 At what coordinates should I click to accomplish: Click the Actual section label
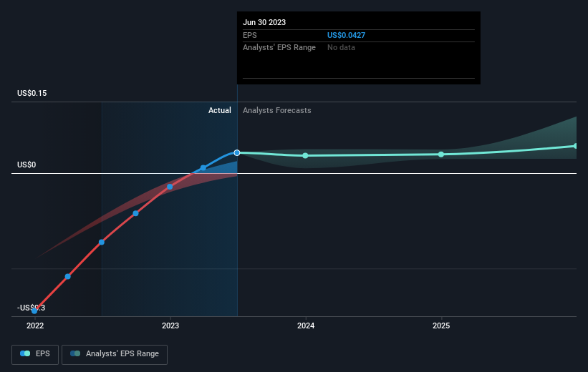pos(220,110)
